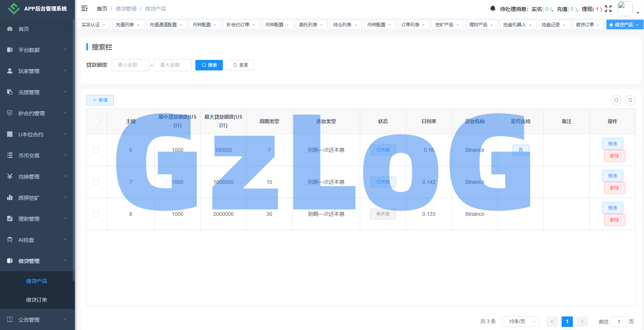Image resolution: width=644 pixels, height=330 pixels.
Task: Open 借贷订单 in the sidebar submenu
Action: pyautogui.click(x=37, y=300)
